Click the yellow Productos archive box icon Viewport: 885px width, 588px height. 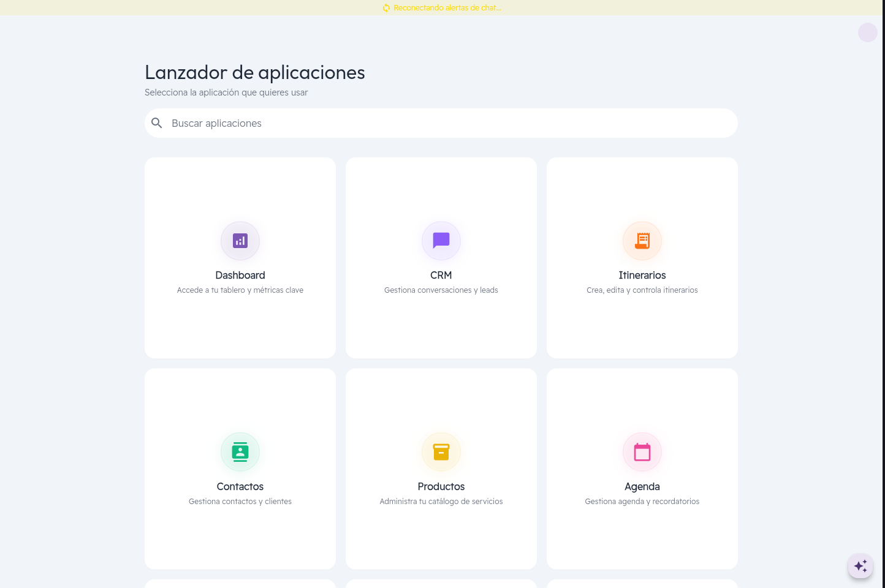click(x=441, y=452)
